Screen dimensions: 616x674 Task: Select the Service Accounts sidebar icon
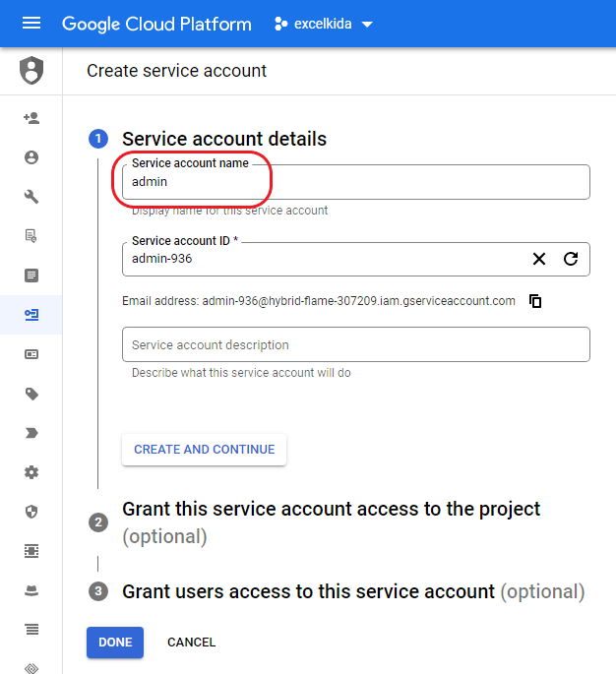[31, 315]
